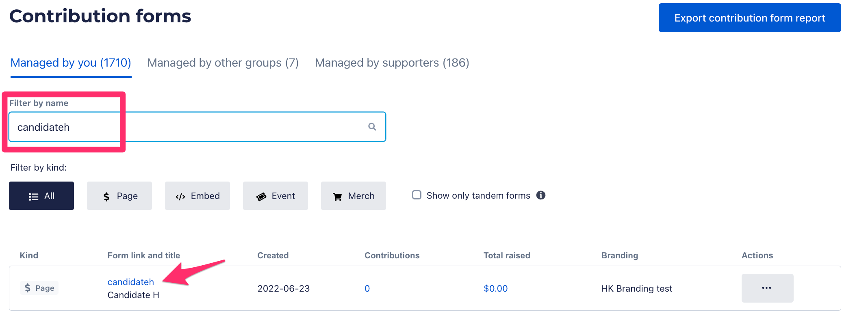868x329 pixels.
Task: Click the shopping cart icon on Merch filter
Action: point(337,197)
